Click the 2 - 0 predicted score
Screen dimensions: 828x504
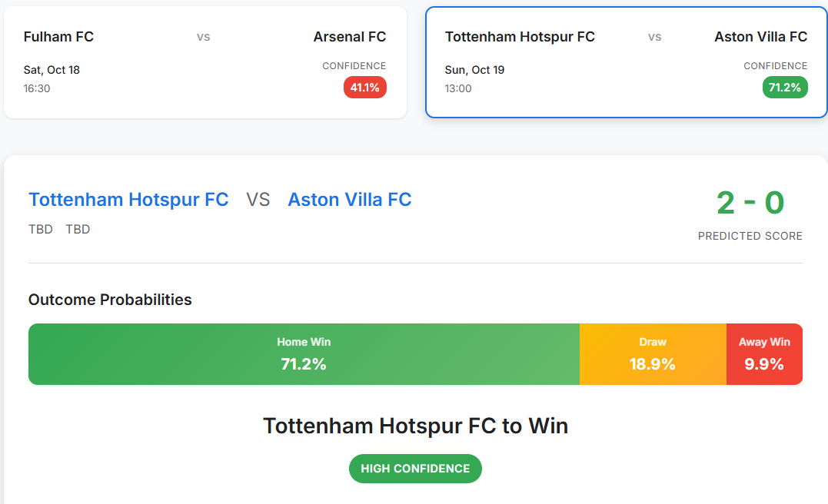[x=750, y=203]
